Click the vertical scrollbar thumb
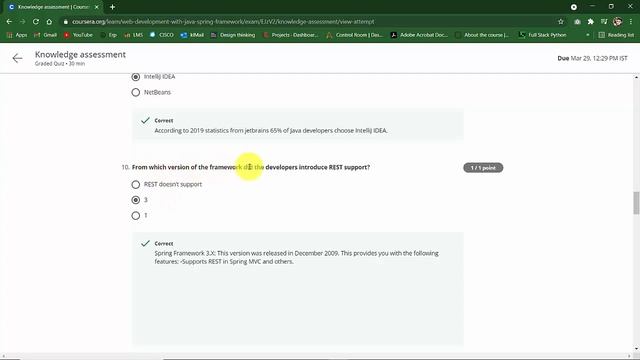The width and height of the screenshot is (640, 360). click(x=636, y=202)
